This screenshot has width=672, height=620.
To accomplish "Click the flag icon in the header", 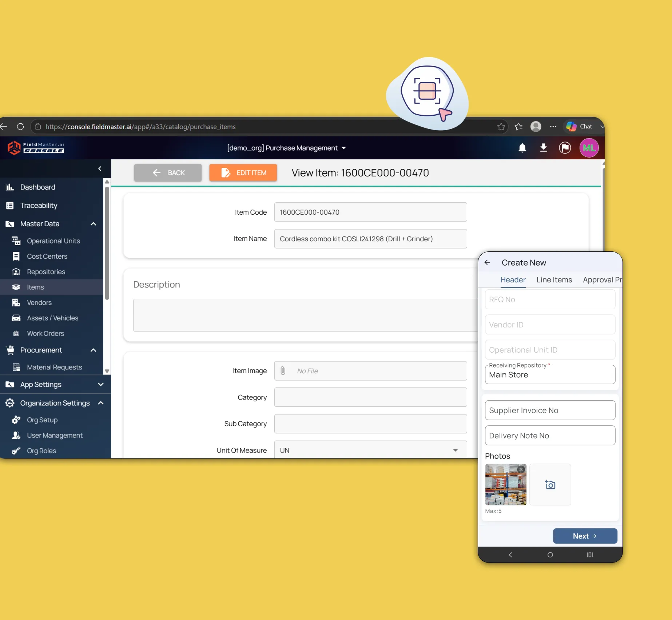I will 565,148.
